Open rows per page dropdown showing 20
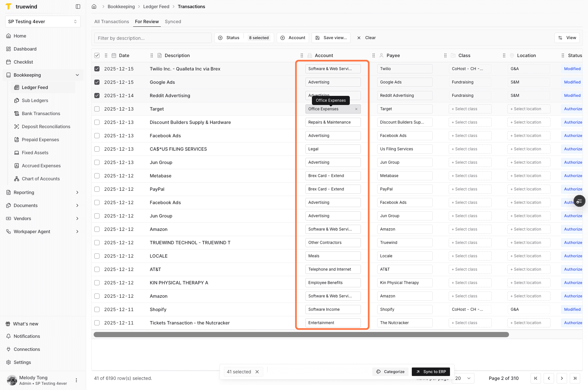 (463, 378)
